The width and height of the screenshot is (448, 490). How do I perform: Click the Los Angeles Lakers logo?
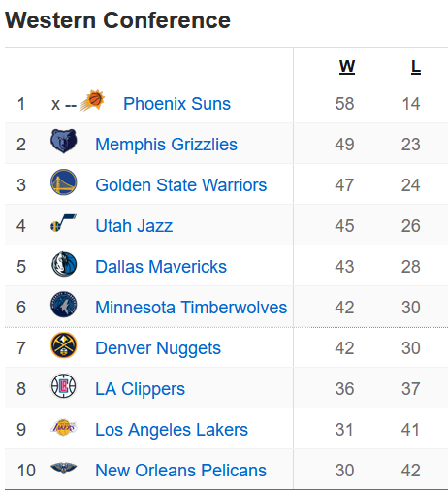(x=64, y=427)
